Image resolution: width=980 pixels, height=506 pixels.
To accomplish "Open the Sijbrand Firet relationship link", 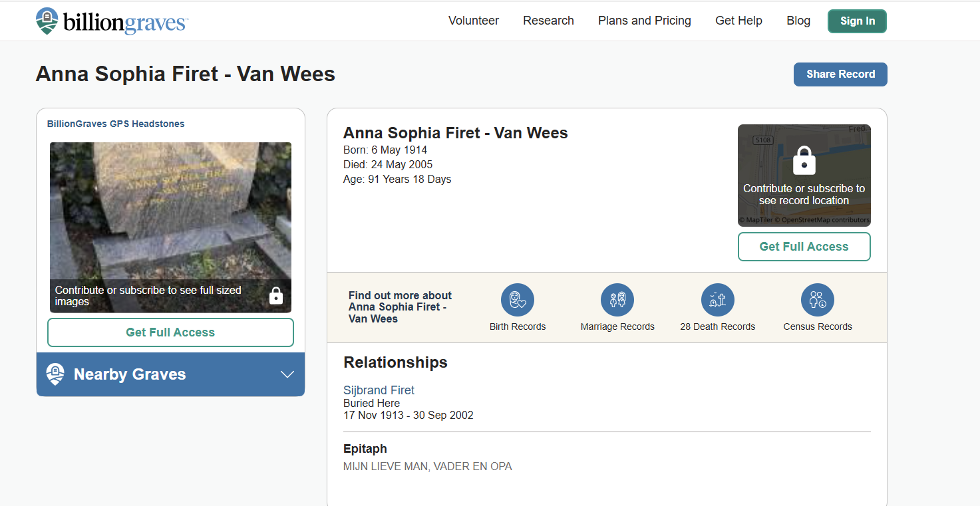I will pyautogui.click(x=379, y=390).
